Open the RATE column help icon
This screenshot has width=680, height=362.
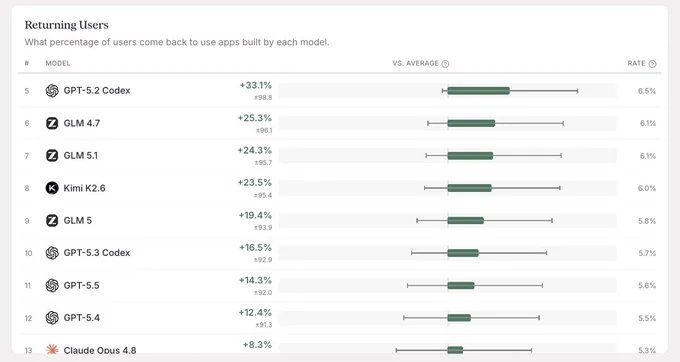point(652,64)
